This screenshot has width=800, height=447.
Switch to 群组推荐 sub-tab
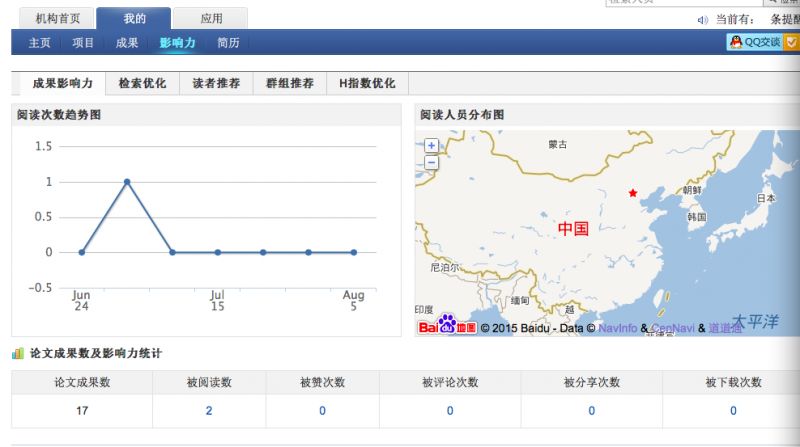290,83
